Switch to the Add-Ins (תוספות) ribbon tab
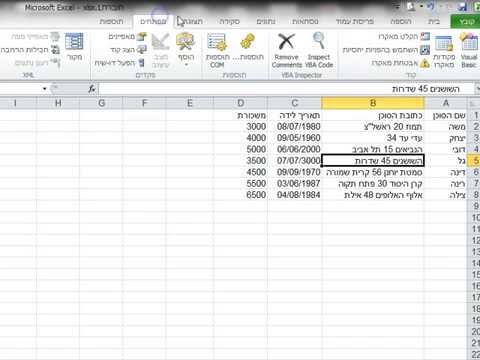480x360 pixels. click(x=111, y=21)
